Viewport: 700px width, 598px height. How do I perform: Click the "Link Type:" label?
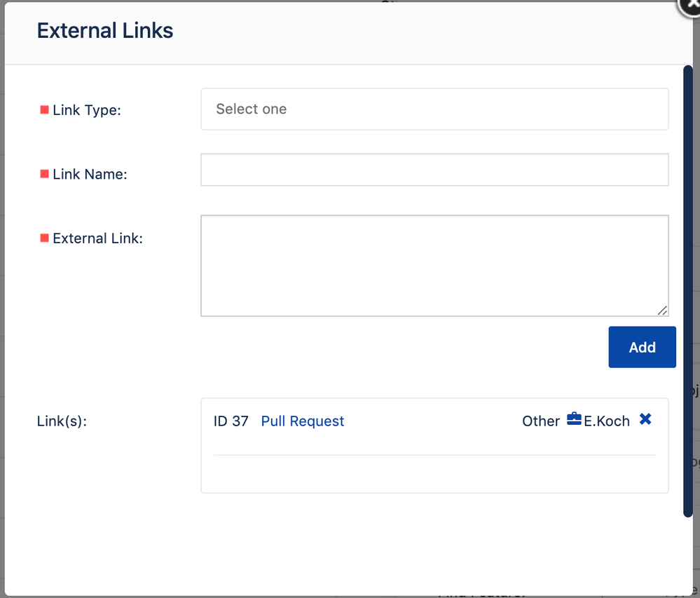click(x=87, y=111)
